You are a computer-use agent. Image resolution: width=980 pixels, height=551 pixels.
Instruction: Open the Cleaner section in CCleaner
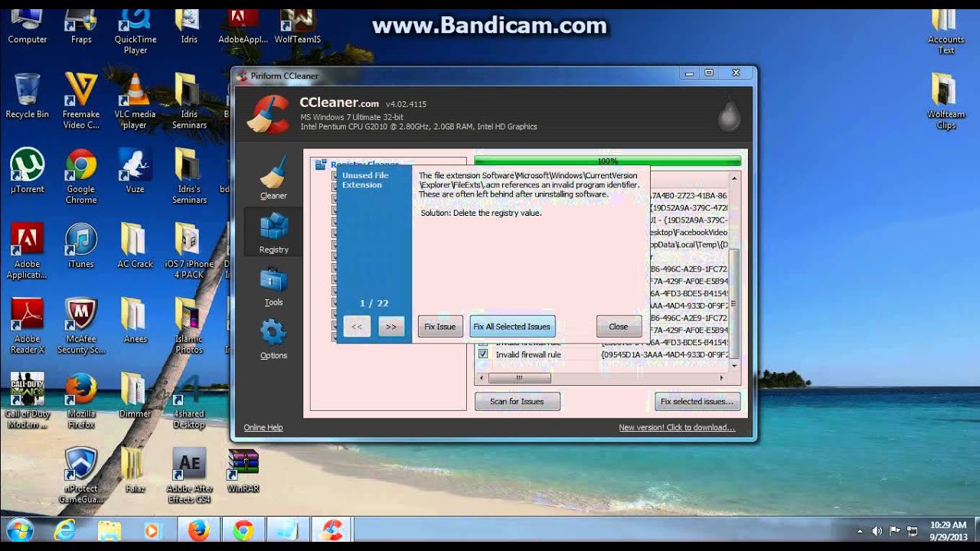tap(273, 177)
